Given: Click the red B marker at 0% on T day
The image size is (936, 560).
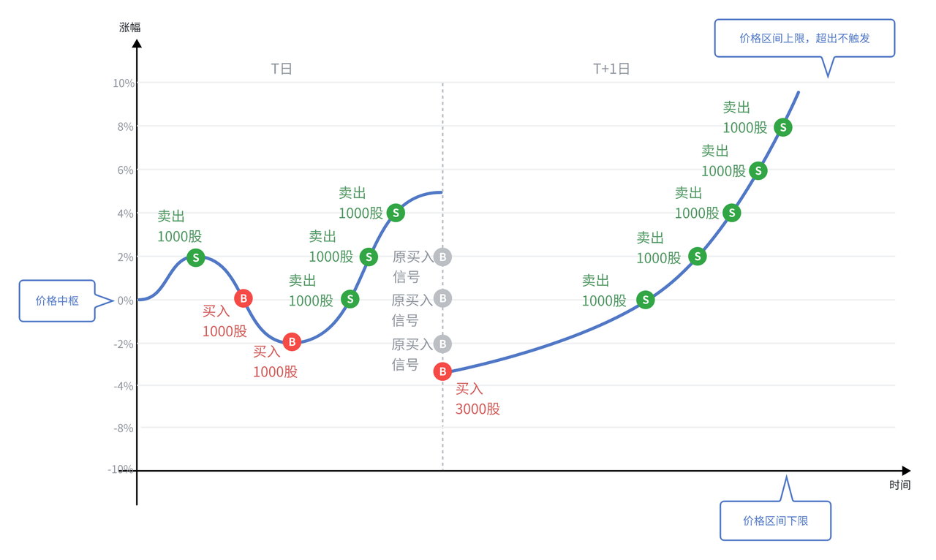Looking at the screenshot, I should [244, 298].
